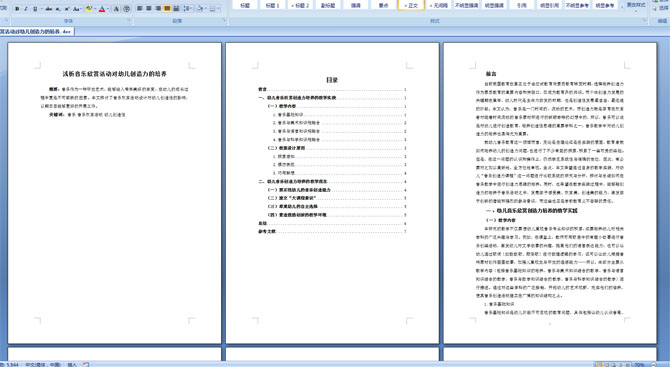
Task: Open the borders dropdown arrow
Action: (x=218, y=9)
